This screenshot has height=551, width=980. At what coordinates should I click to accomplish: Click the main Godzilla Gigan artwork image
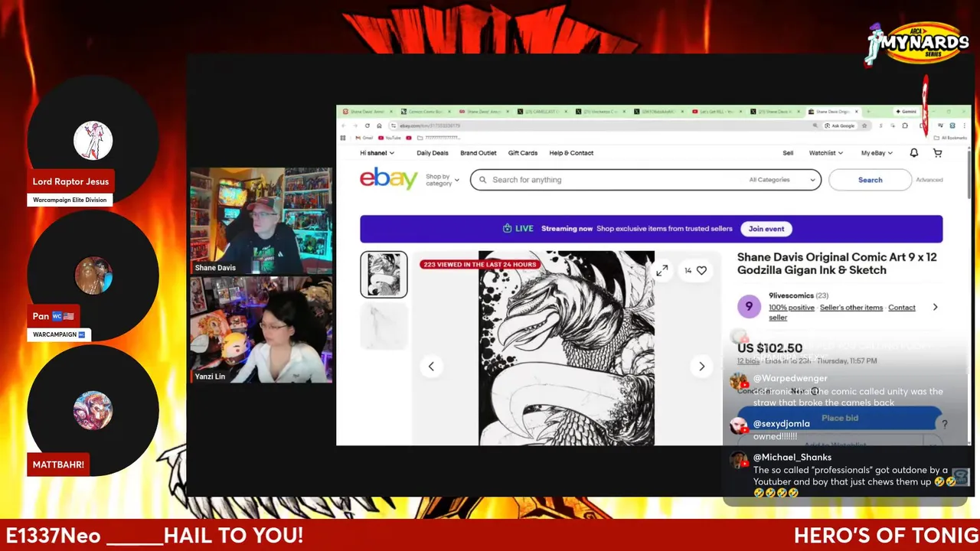(567, 348)
